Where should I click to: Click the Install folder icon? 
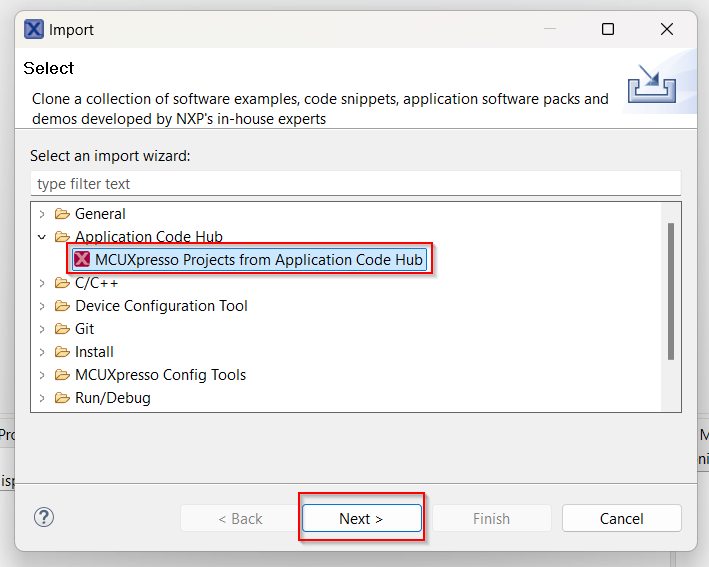(x=62, y=351)
